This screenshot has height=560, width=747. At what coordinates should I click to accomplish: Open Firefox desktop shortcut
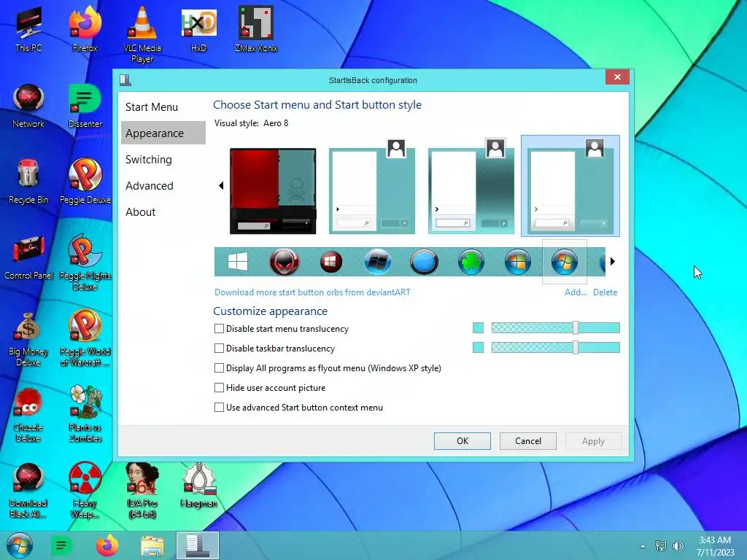coord(85,29)
